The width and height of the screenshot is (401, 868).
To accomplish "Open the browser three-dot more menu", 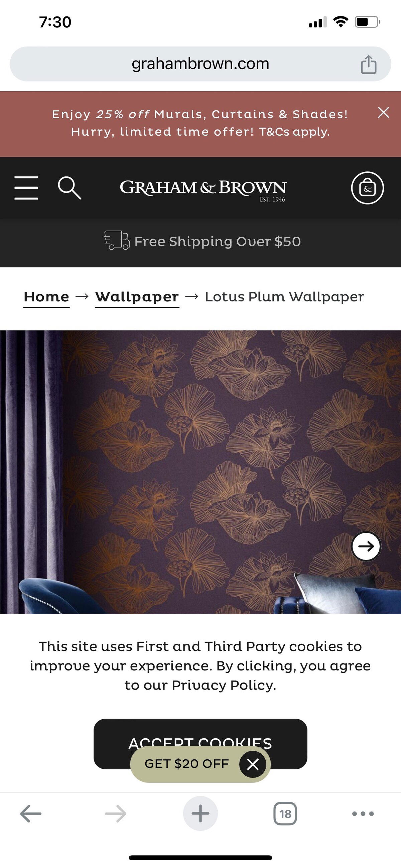I will pos(363,814).
